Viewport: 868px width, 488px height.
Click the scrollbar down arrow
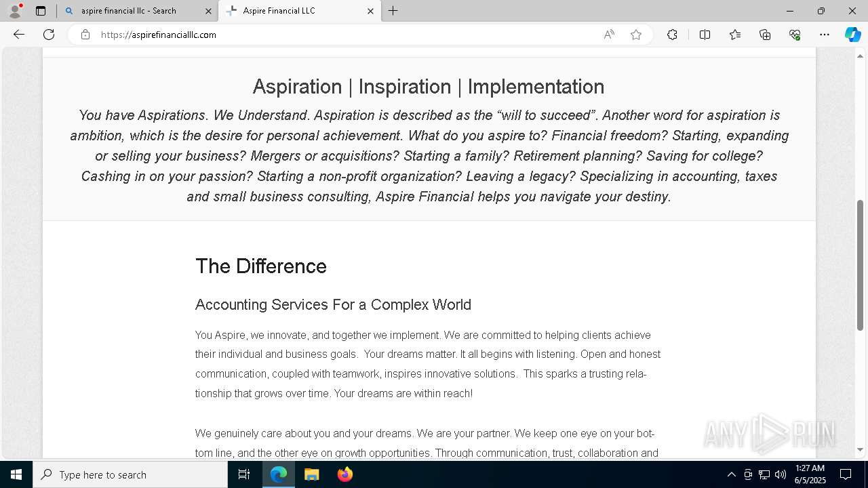click(x=861, y=450)
